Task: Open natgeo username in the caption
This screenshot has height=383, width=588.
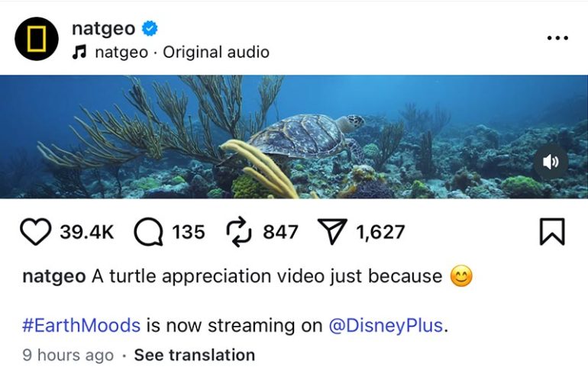Action: coord(54,276)
